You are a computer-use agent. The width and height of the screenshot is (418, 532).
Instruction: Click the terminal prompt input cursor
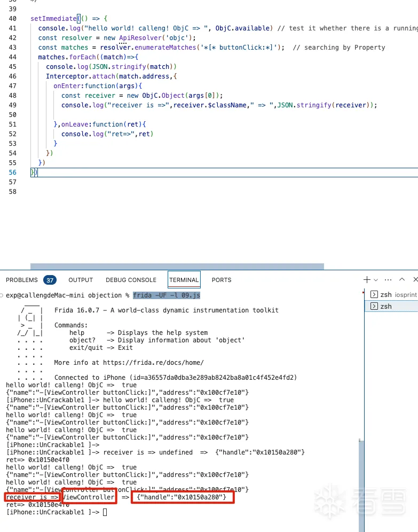pyautogui.click(x=105, y=512)
